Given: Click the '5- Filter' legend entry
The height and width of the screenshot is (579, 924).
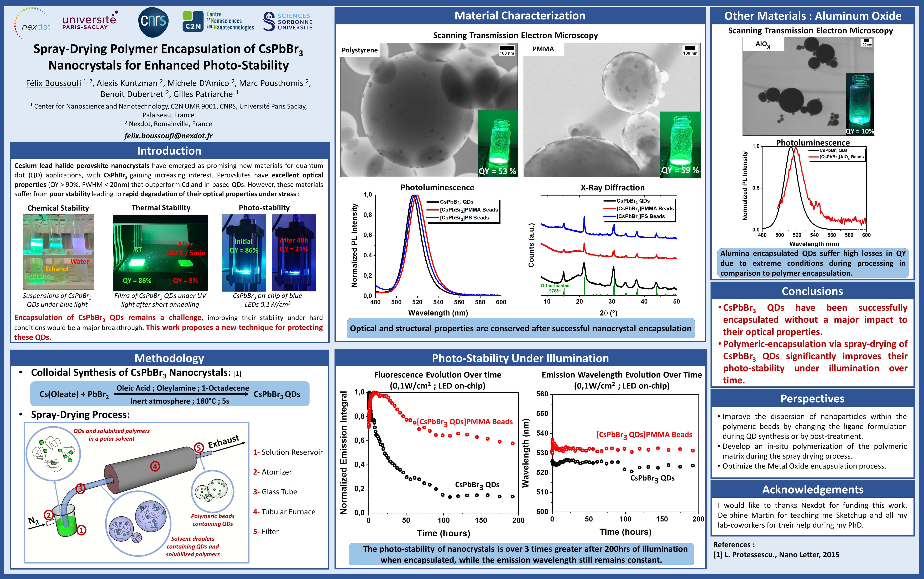Looking at the screenshot, I should (266, 531).
